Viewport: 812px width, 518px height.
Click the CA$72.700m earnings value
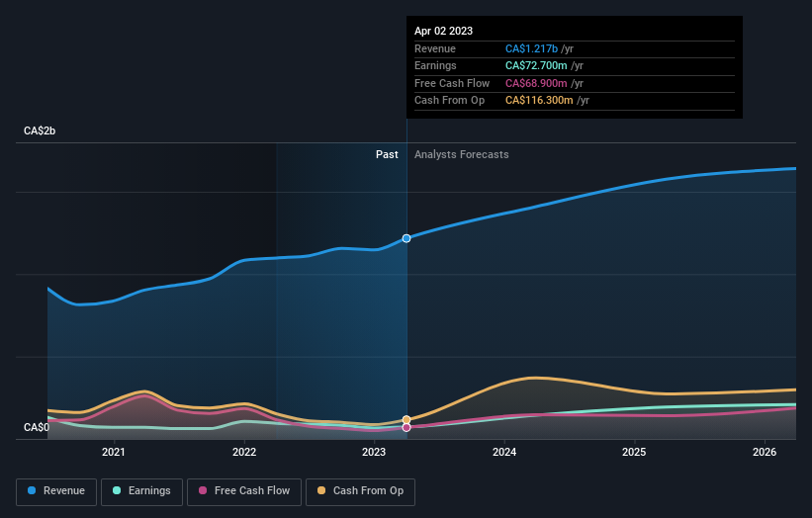536,65
